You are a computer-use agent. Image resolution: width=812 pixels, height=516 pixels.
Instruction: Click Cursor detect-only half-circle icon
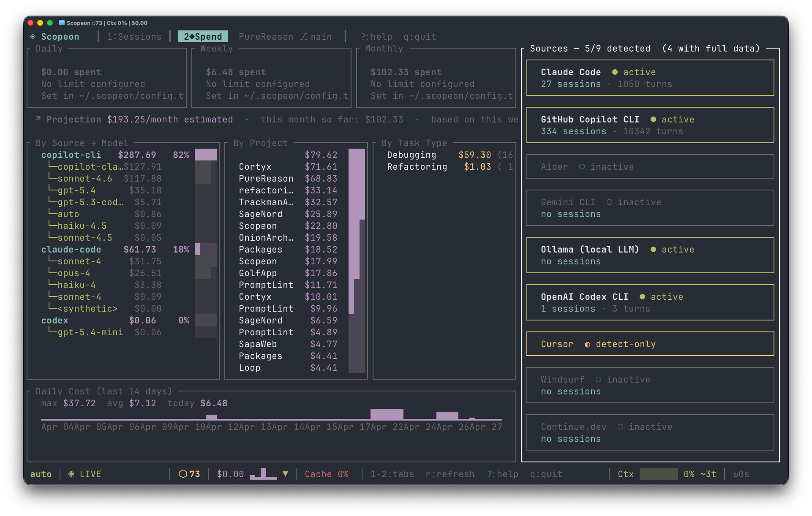coord(587,344)
